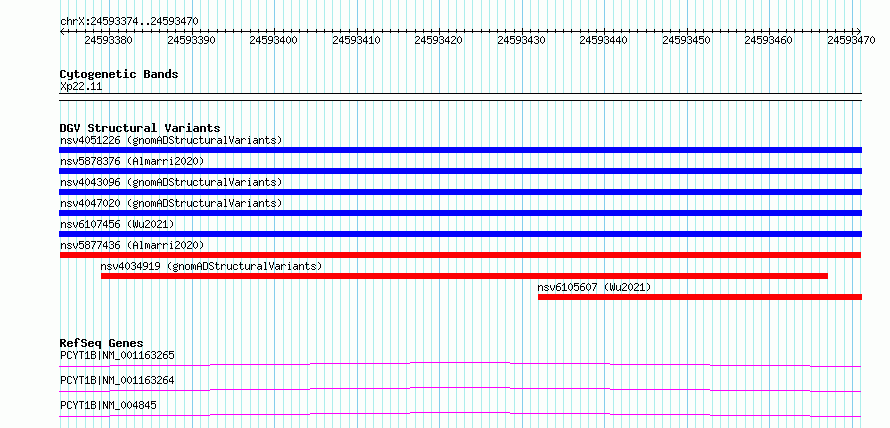Click ruler position 24593450

point(687,40)
